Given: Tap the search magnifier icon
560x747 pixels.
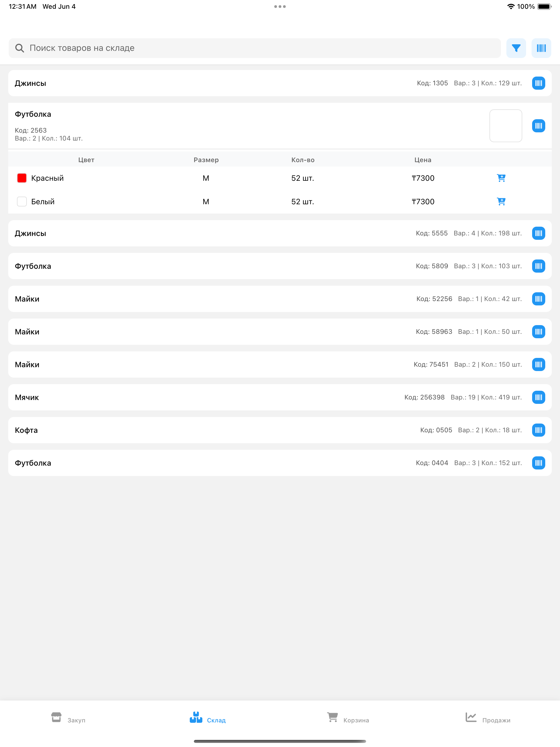Looking at the screenshot, I should 20,48.
